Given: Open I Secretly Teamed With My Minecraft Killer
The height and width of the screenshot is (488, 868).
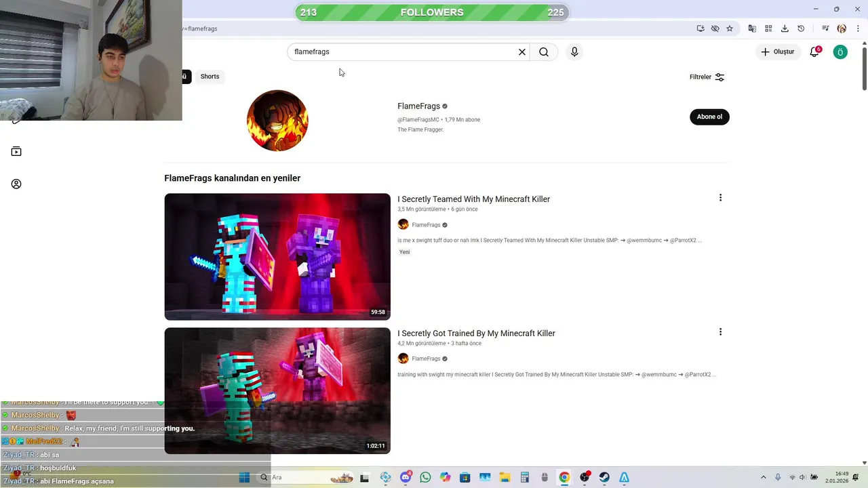Looking at the screenshot, I should pyautogui.click(x=473, y=199).
